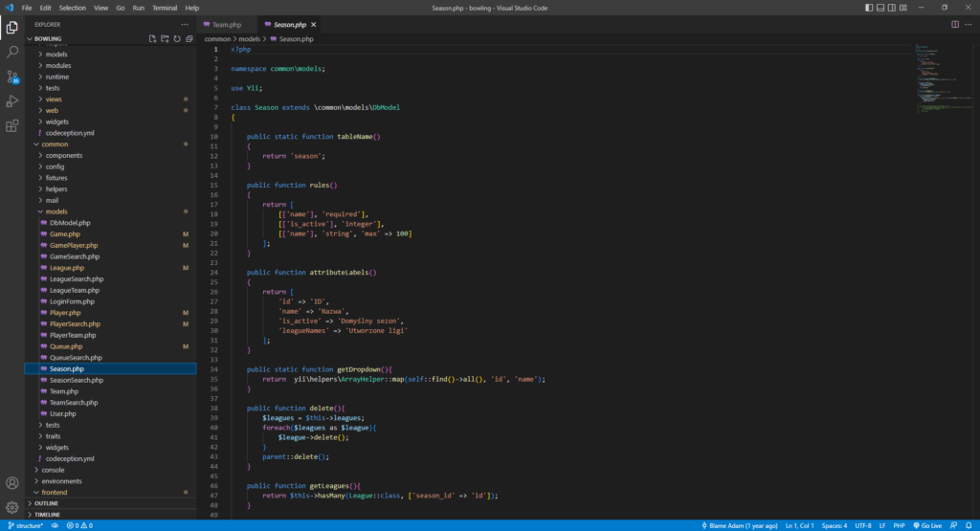
Task: Click models in editor breadcrumb
Action: tap(250, 38)
